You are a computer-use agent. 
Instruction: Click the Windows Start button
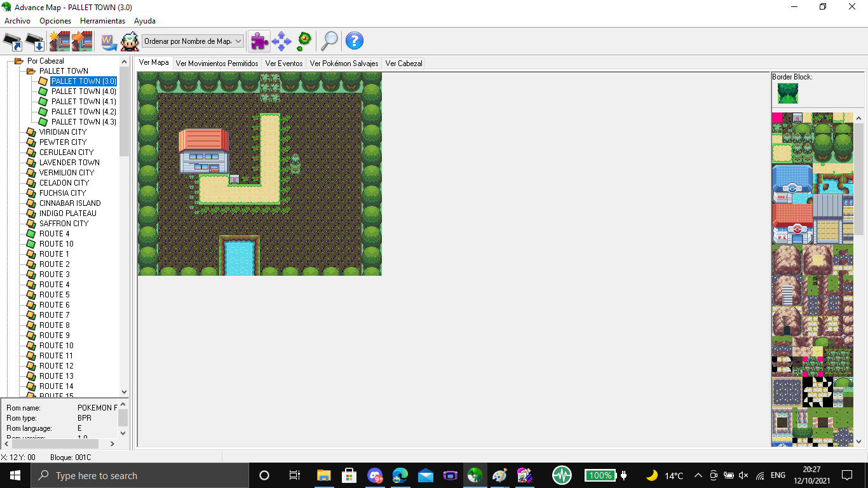pos(15,475)
